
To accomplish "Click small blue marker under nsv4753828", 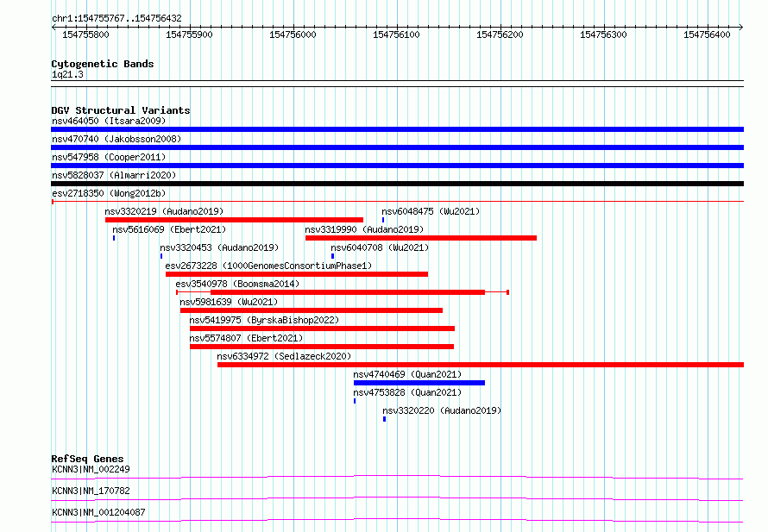I will [x=355, y=401].
